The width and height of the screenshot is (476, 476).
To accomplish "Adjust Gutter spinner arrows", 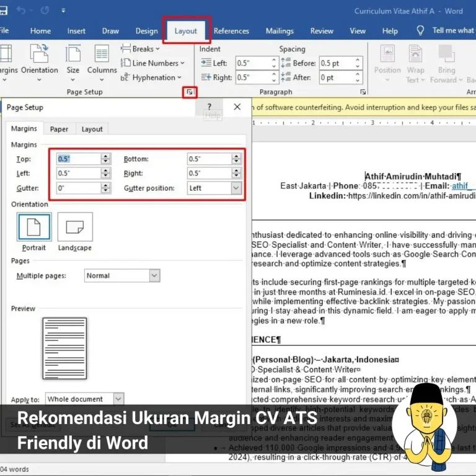I will coord(105,188).
